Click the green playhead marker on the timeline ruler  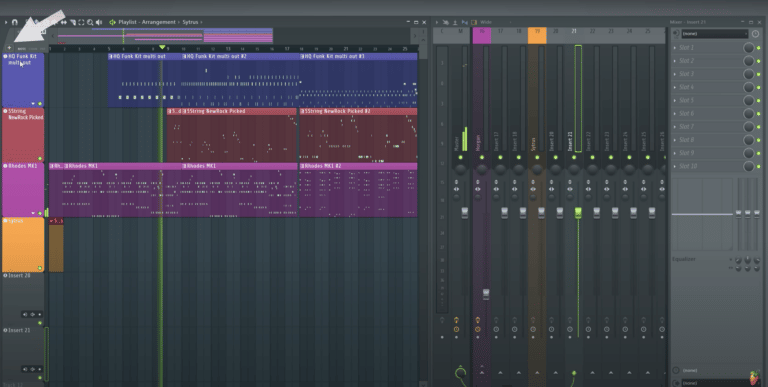pyautogui.click(x=162, y=48)
